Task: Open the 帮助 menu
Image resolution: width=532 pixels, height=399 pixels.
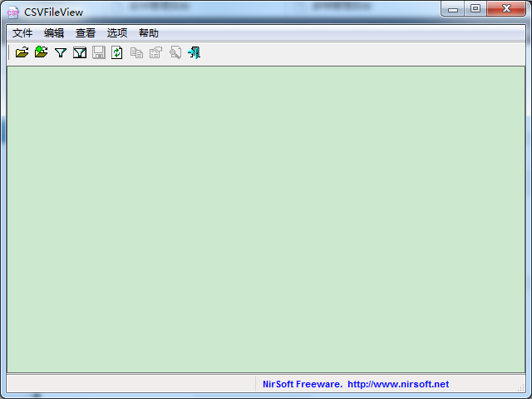Action: [x=149, y=33]
